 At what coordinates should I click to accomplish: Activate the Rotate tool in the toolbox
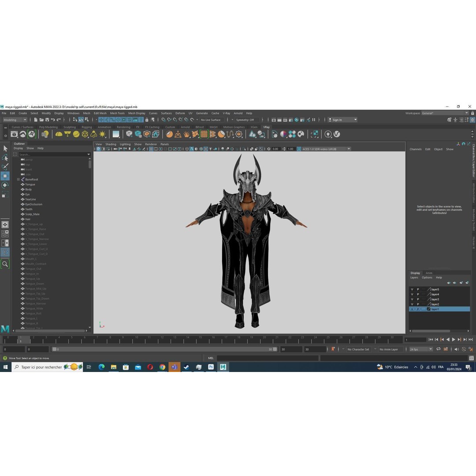5,185
